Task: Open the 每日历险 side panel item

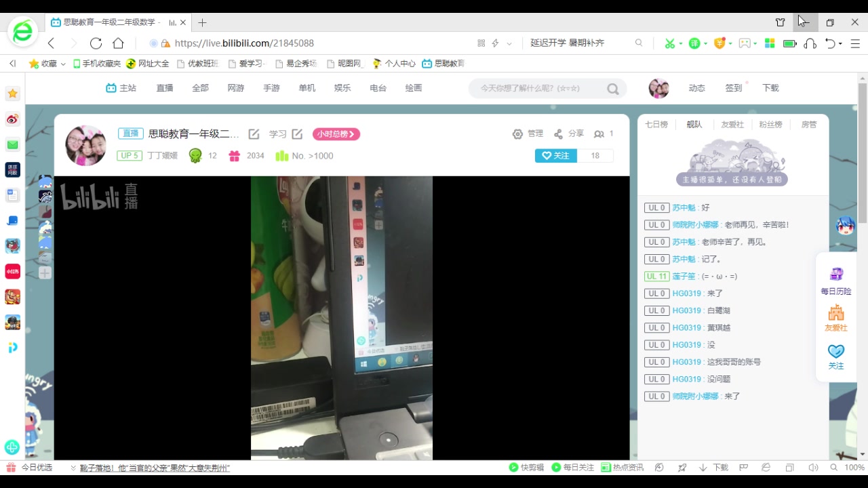Action: tap(836, 281)
